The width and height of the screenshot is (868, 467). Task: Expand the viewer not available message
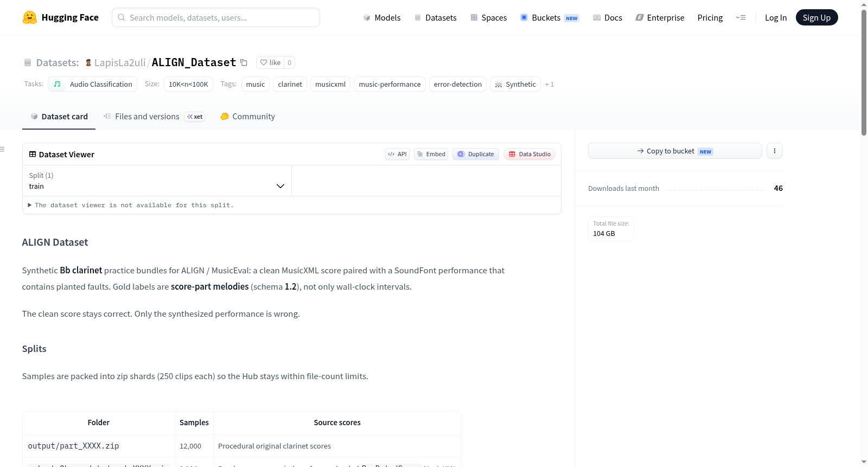[x=130, y=205]
